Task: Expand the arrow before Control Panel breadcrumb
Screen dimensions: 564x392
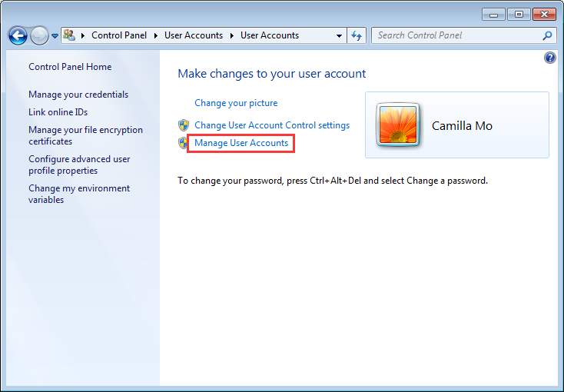Action: [83, 35]
